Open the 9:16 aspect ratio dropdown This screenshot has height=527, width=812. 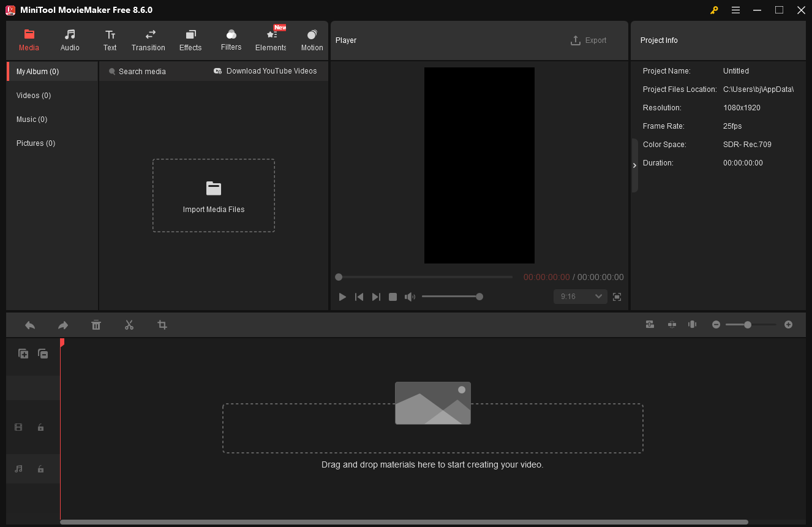tap(579, 296)
